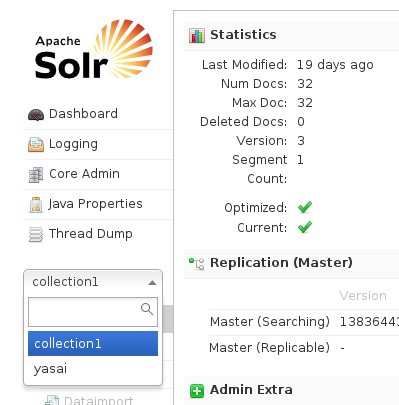Click the Replication (Master) header
The width and height of the screenshot is (399, 405).
click(291, 263)
